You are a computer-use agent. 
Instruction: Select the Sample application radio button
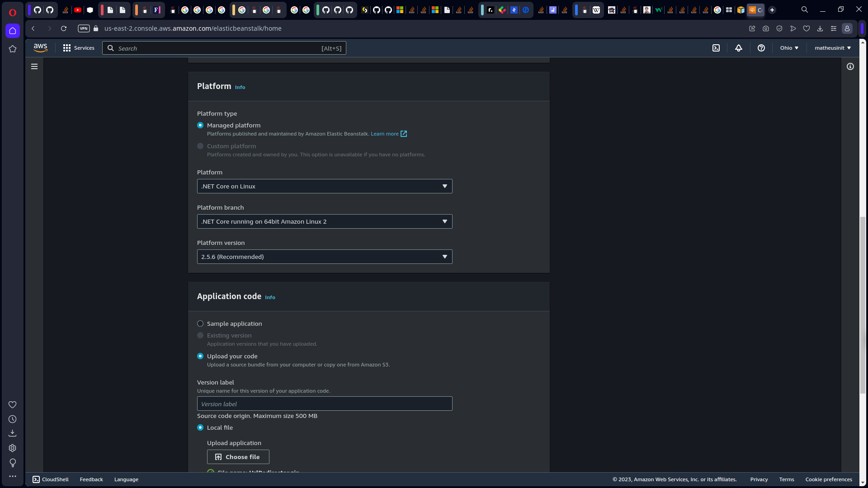200,324
